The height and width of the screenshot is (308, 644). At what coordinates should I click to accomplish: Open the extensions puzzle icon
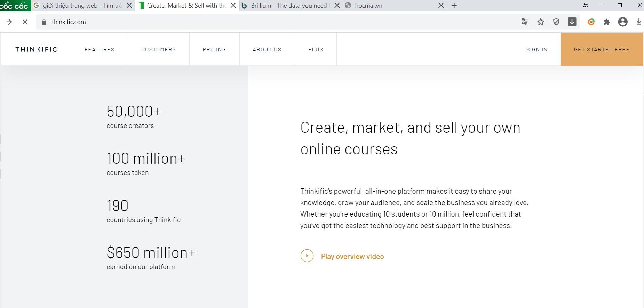(607, 22)
